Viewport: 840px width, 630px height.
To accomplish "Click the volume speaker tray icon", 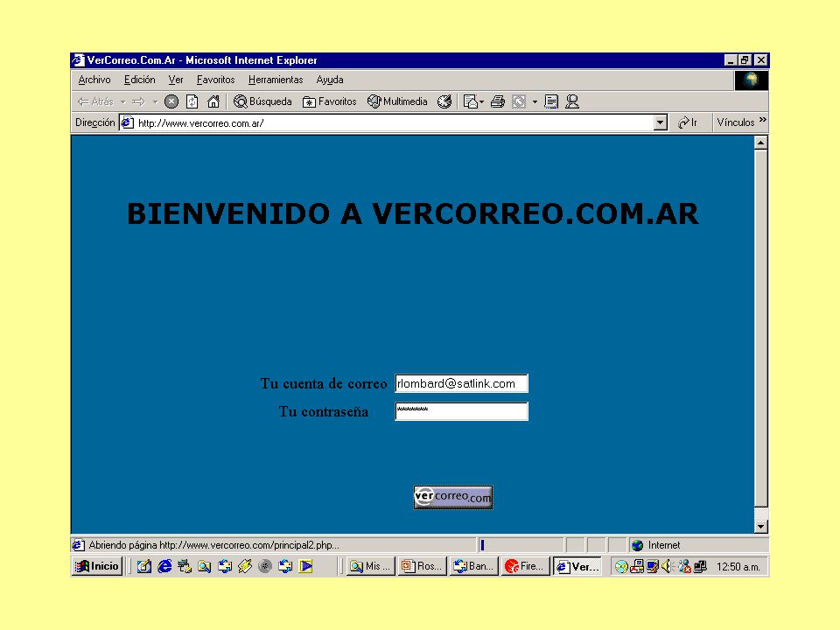I will (x=668, y=566).
